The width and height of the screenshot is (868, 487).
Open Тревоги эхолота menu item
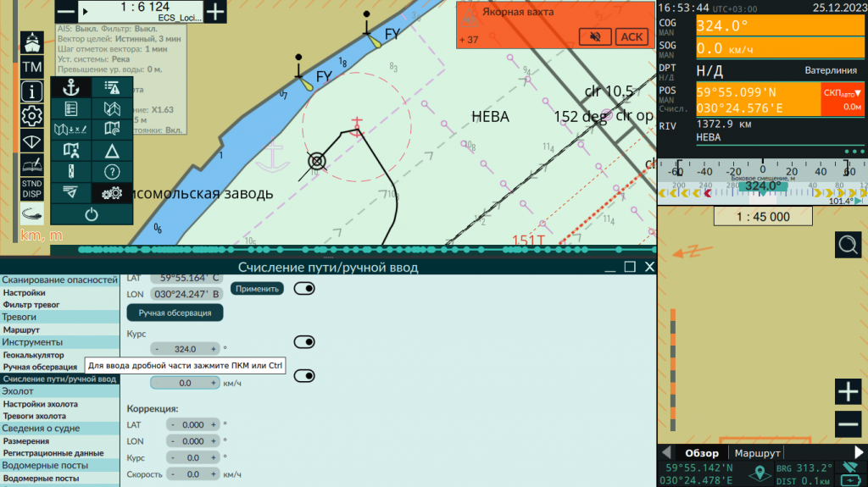34,416
